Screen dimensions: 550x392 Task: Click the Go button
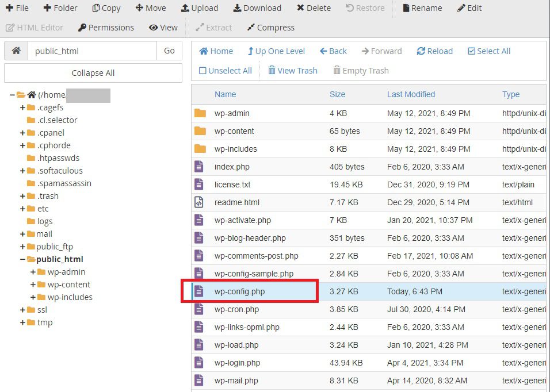coord(169,51)
